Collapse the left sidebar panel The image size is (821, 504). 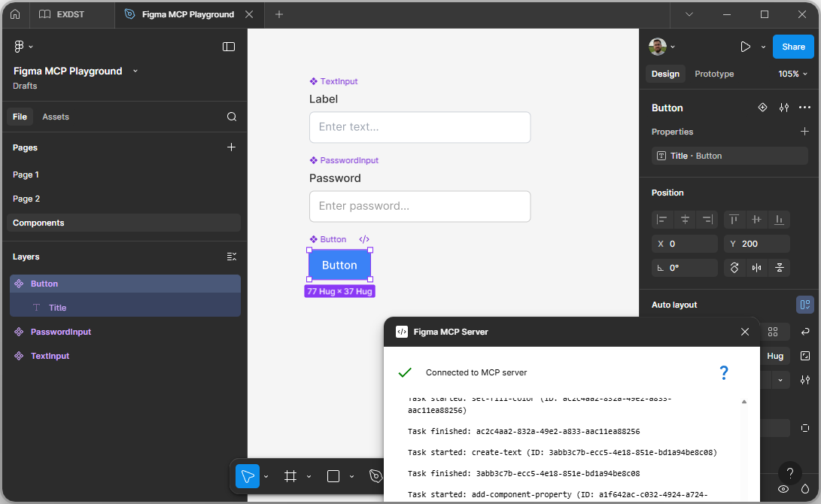(x=228, y=46)
